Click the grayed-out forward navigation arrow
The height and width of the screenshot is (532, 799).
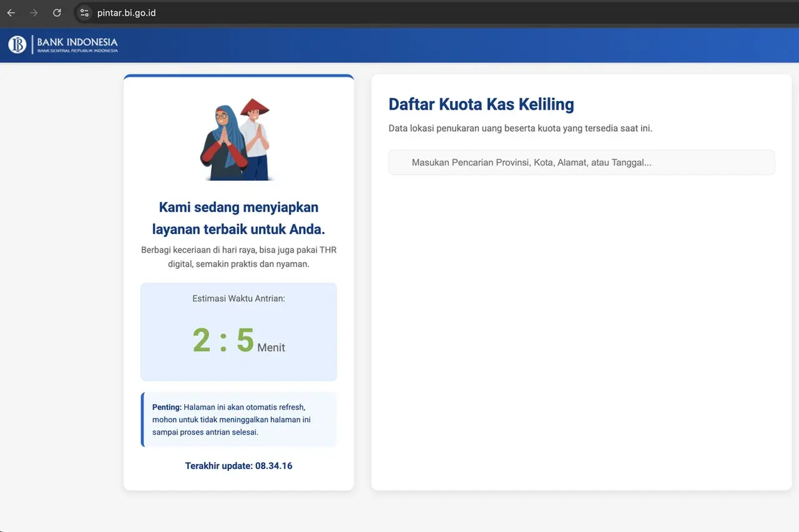click(x=33, y=12)
